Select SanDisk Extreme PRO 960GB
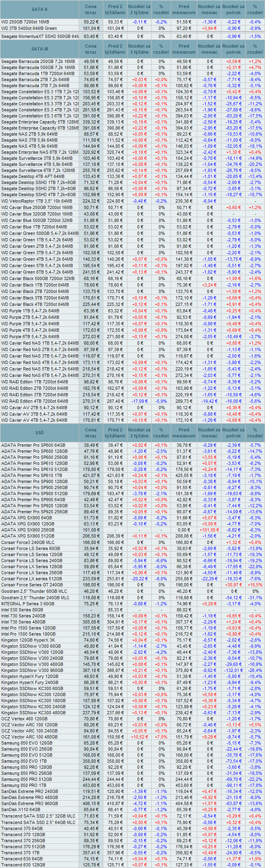265x868 pixels. coord(30,803)
